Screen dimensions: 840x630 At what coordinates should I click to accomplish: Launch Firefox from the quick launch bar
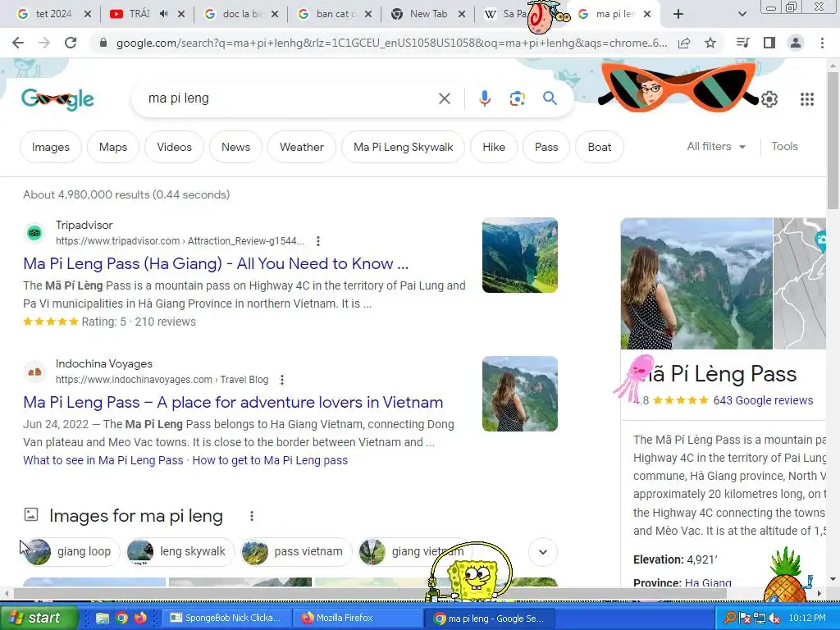tap(140, 618)
